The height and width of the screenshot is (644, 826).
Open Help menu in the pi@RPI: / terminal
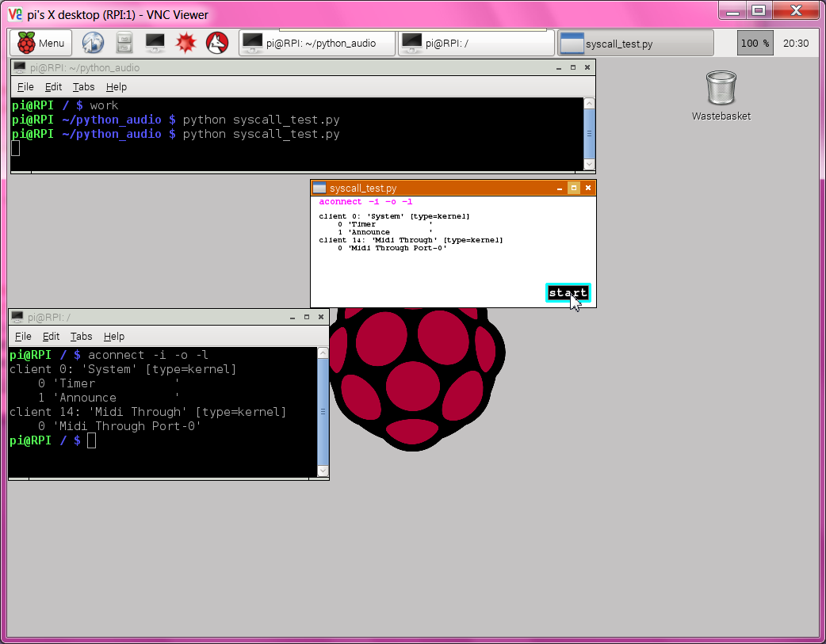tap(114, 337)
